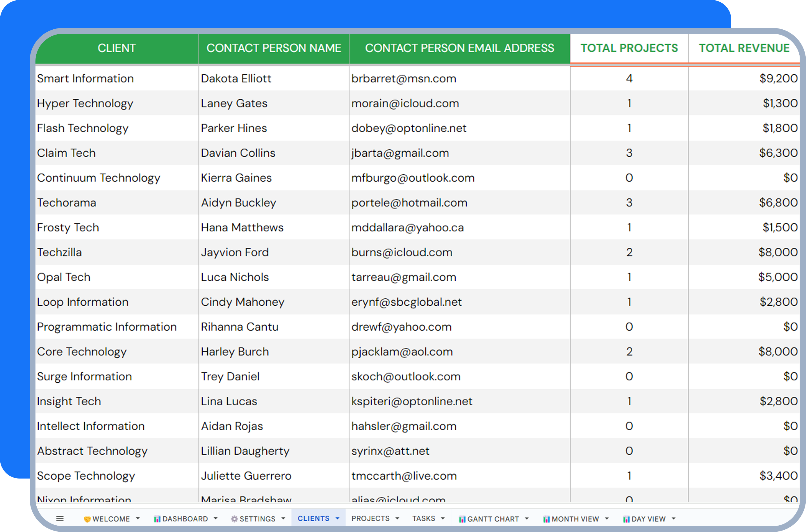Image resolution: width=806 pixels, height=532 pixels.
Task: Select the $9,200 revenue cell
Action: pos(744,78)
